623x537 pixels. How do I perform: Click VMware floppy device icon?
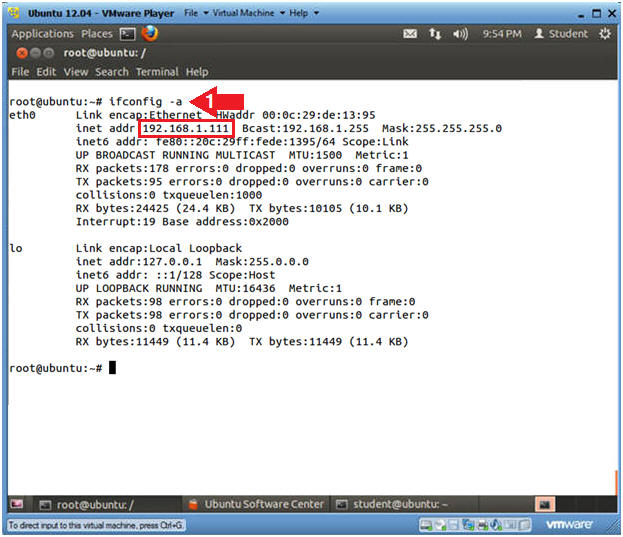click(453, 525)
